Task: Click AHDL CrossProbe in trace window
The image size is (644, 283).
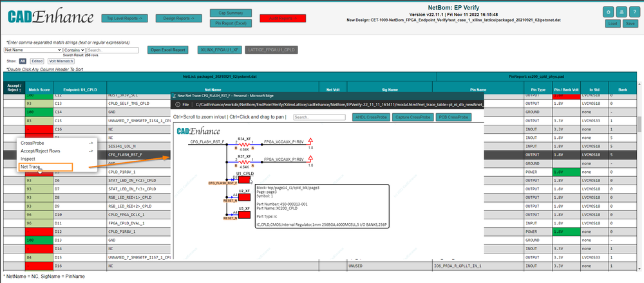Action: point(370,117)
